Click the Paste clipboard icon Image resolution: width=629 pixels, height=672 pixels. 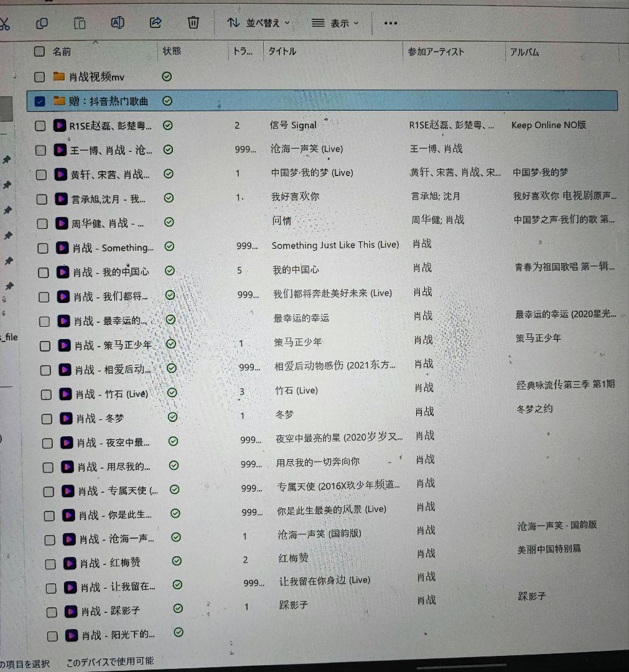(80, 23)
